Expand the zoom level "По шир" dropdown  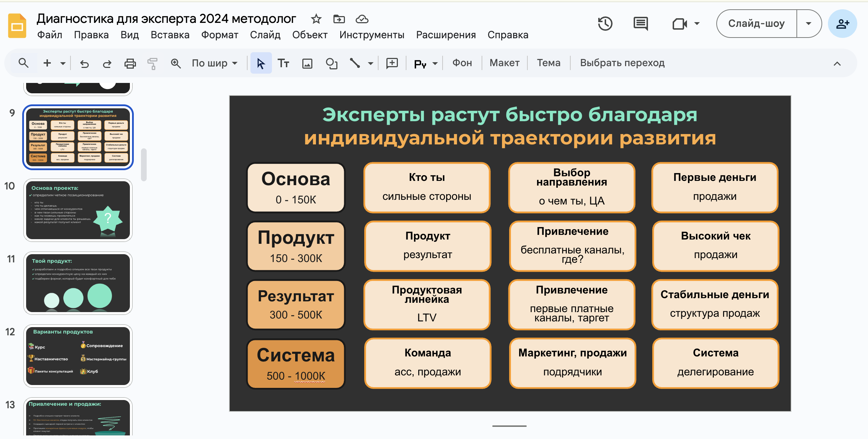point(215,63)
